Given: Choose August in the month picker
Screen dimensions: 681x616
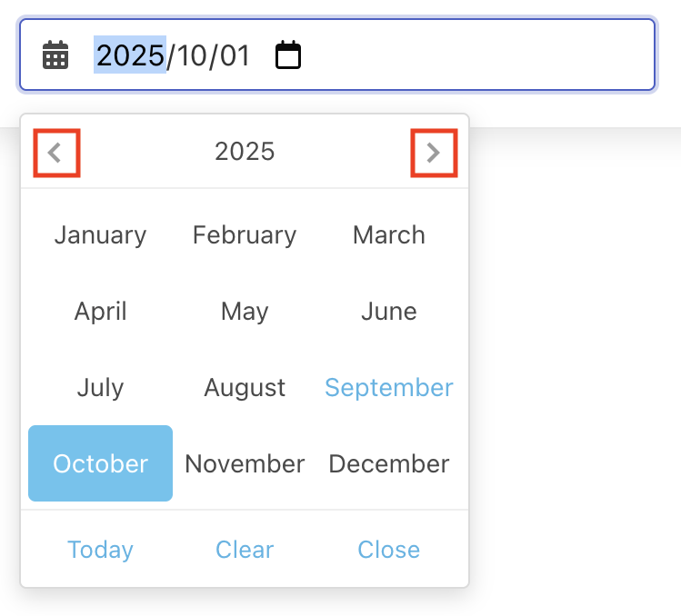Looking at the screenshot, I should pyautogui.click(x=245, y=387).
